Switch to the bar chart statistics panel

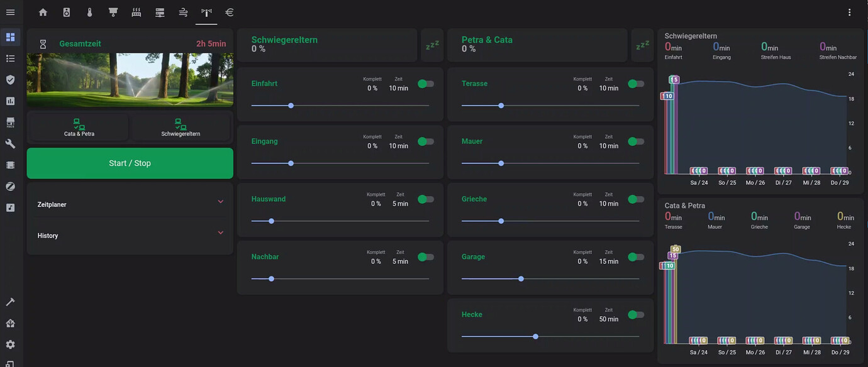point(10,101)
